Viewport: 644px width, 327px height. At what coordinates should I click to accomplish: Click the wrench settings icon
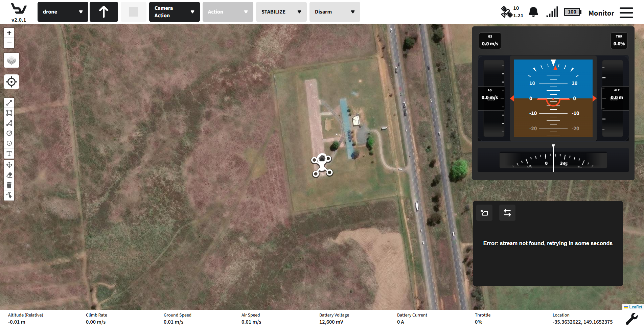[x=631, y=319]
